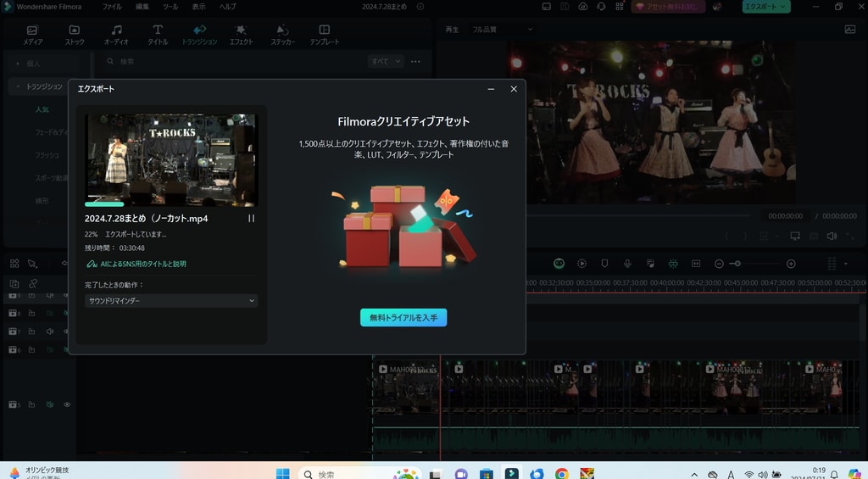Open the サウンドリマインダー completion action dropdown
The height and width of the screenshot is (479, 868).
coord(171,301)
